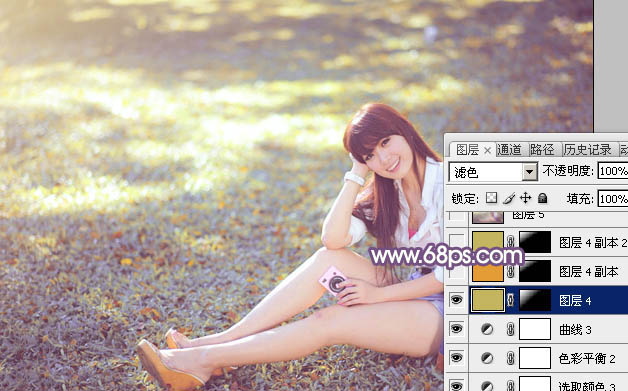
Task: Select the 图层 4 layer name
Action: (x=575, y=300)
